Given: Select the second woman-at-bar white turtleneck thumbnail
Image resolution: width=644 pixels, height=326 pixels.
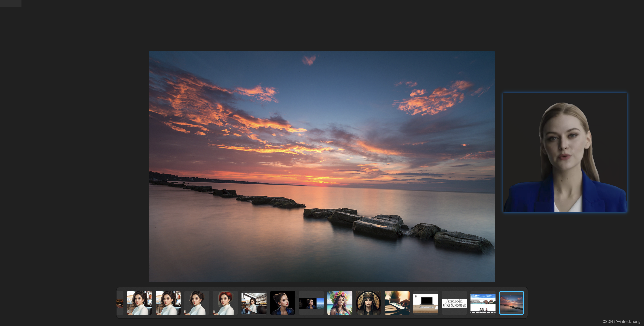Looking at the screenshot, I should pos(168,303).
